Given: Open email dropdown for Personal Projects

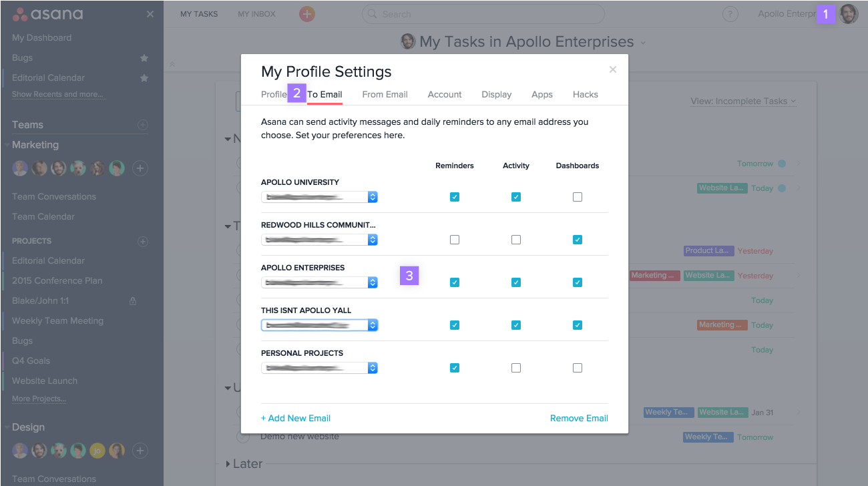Looking at the screenshot, I should tap(319, 368).
